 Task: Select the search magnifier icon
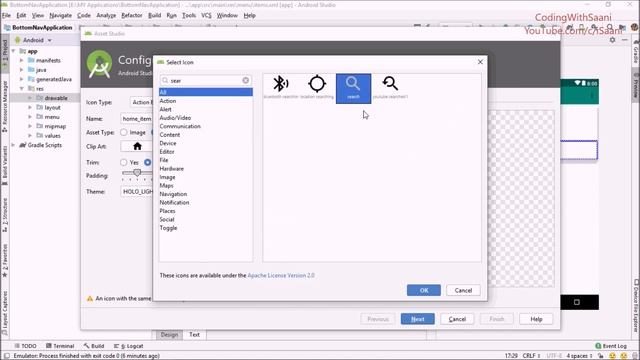pos(353,89)
